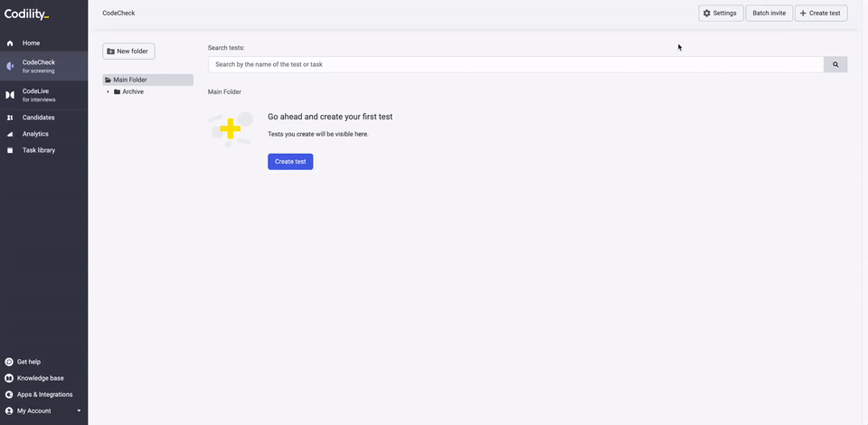Open the Task library icon

(x=10, y=150)
